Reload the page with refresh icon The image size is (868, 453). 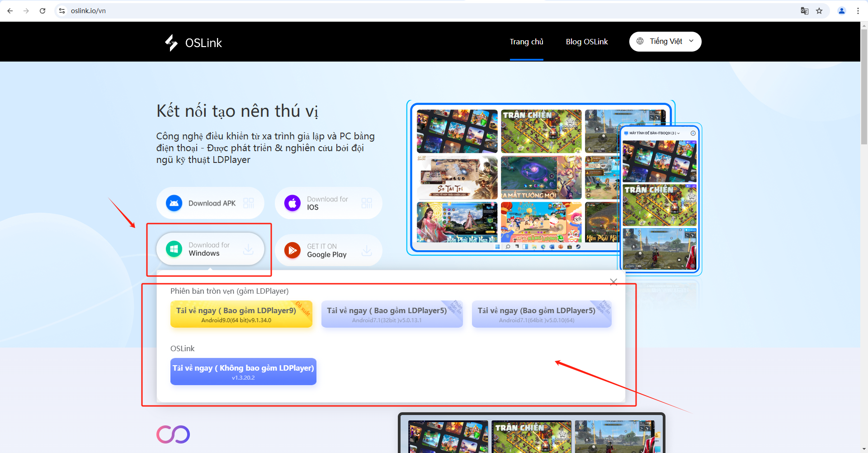(42, 11)
